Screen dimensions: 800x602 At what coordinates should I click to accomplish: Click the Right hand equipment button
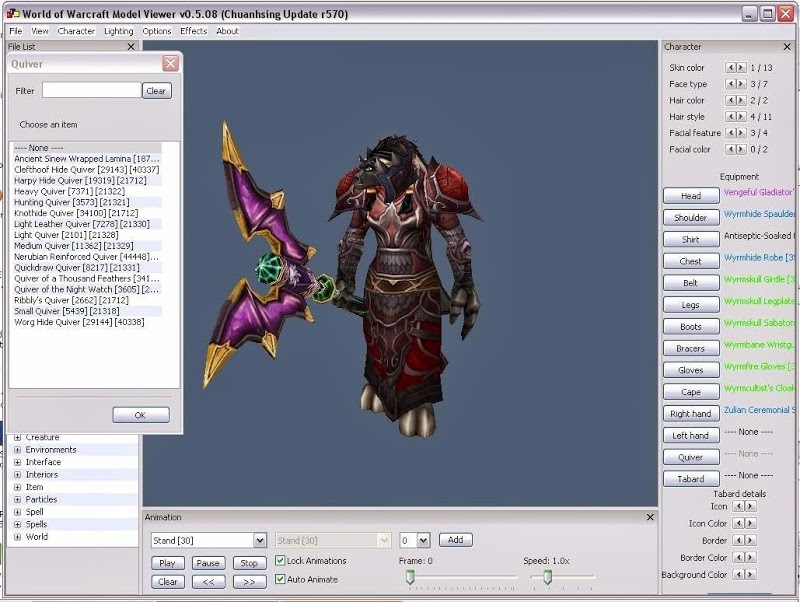pos(691,414)
